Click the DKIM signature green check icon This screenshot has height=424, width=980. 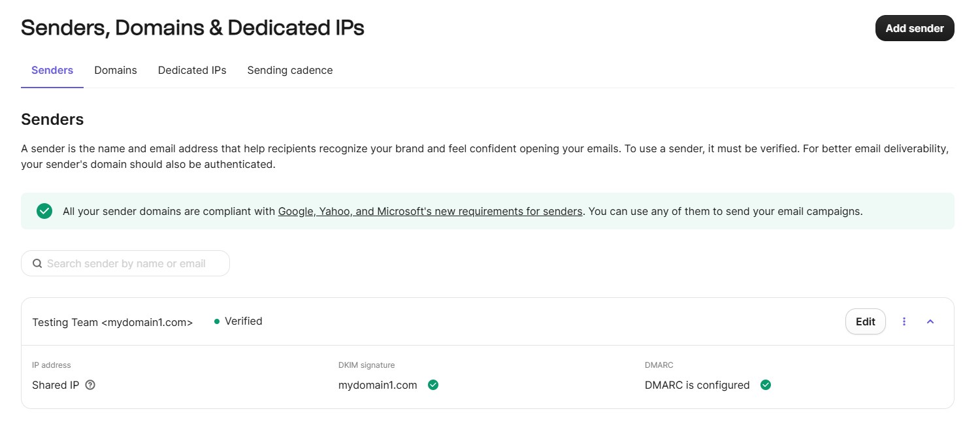coord(433,385)
